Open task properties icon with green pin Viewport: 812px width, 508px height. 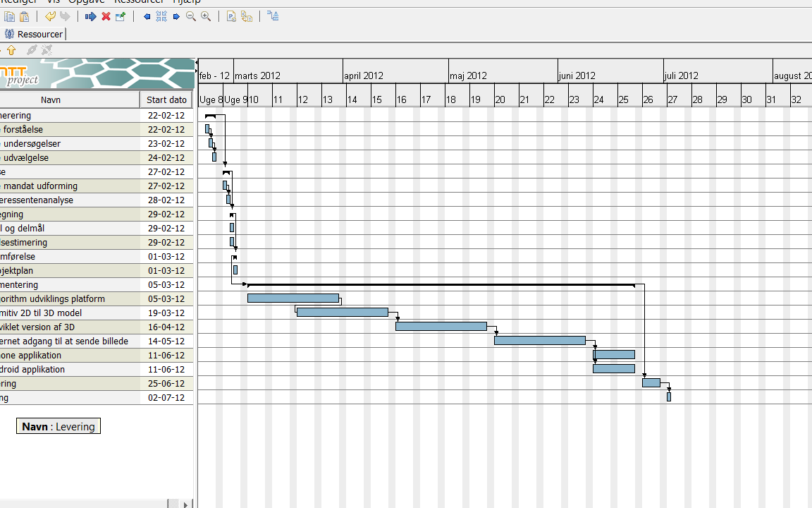(x=120, y=17)
